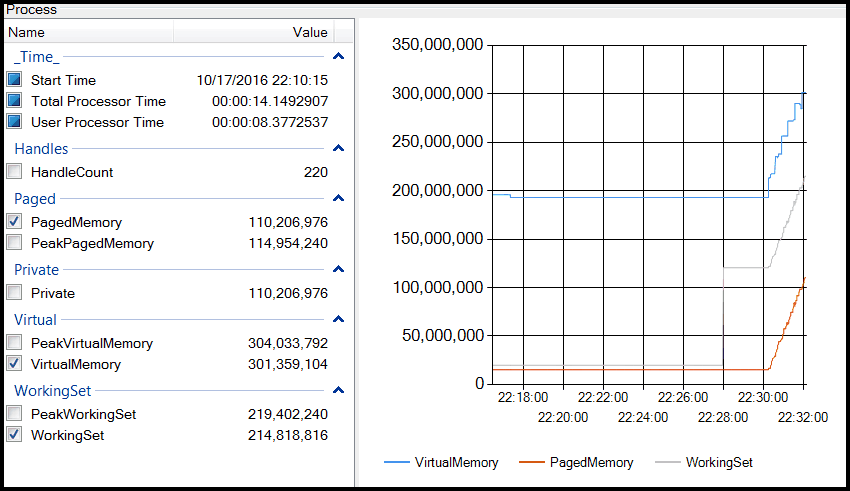Uncheck the WorkingSet checkbox
The image size is (850, 491).
pos(14,435)
